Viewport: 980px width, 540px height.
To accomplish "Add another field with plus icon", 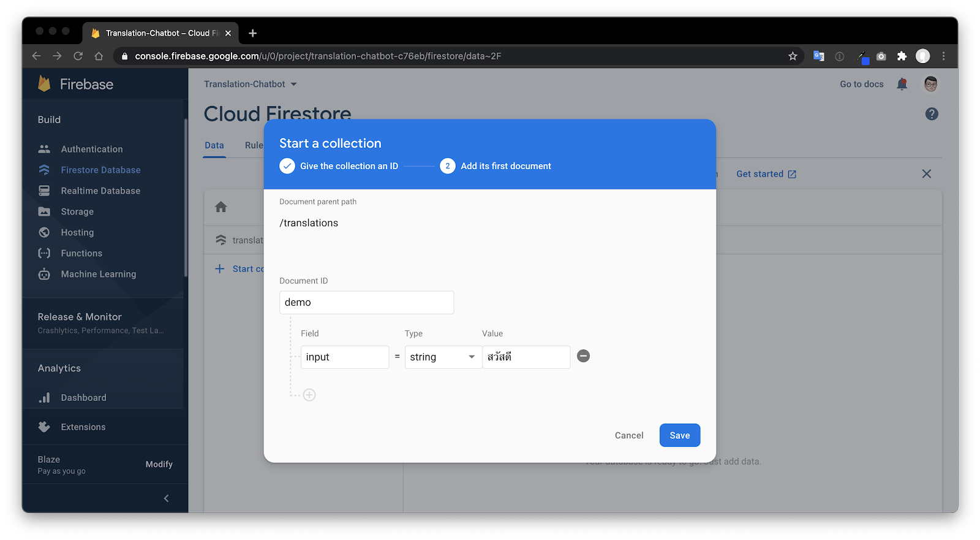I will click(x=309, y=395).
